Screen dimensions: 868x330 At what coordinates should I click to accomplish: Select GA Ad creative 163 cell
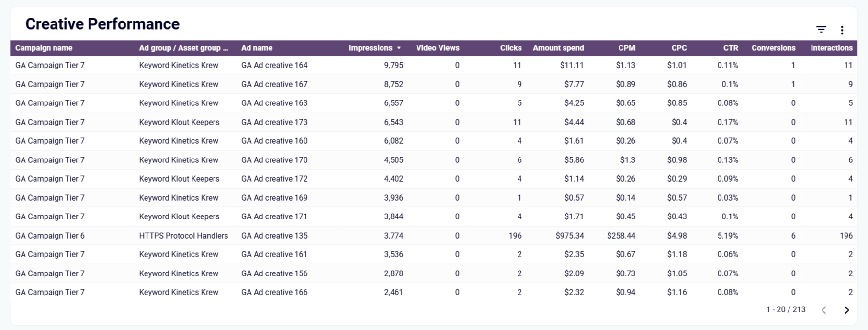pos(274,103)
